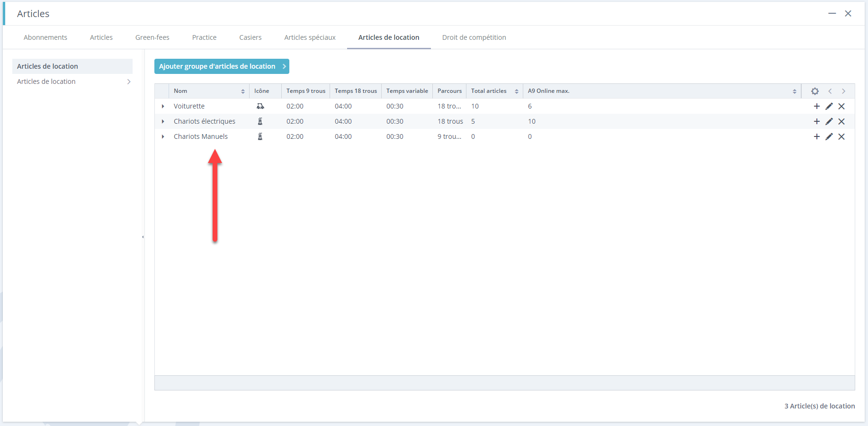868x426 pixels.
Task: Open the Droit de compétition tab
Action: click(474, 37)
